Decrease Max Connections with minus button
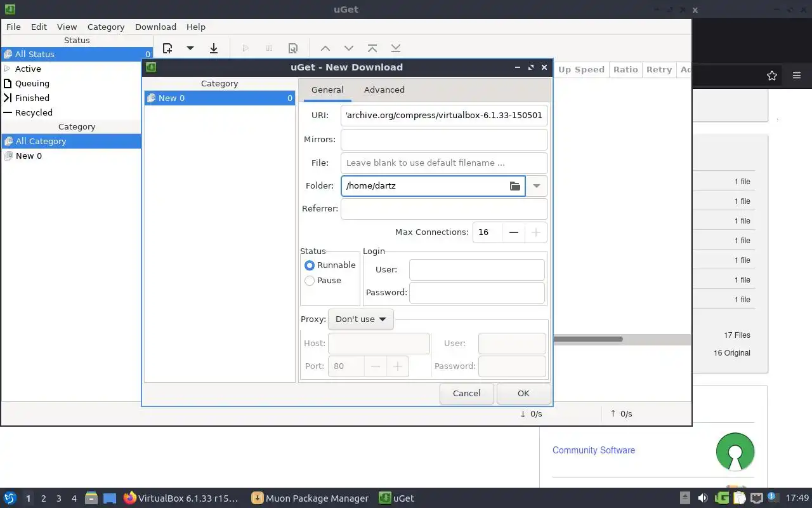The height and width of the screenshot is (508, 812). pyautogui.click(x=514, y=232)
